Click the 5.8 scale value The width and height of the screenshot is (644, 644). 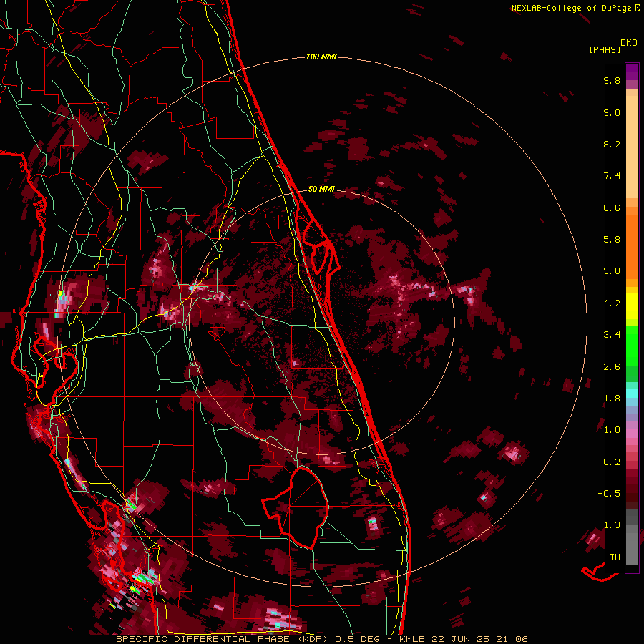click(x=612, y=240)
